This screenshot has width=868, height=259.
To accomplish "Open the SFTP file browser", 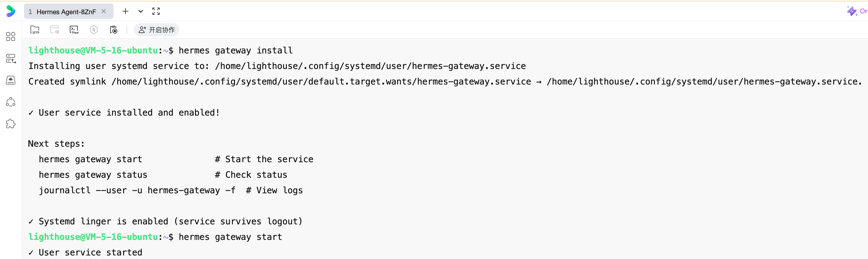I will [35, 30].
